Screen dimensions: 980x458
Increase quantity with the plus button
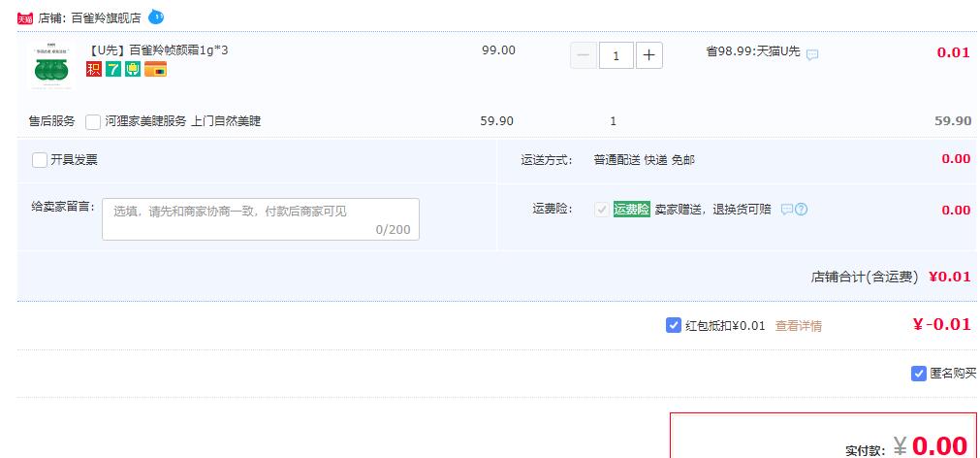(649, 55)
